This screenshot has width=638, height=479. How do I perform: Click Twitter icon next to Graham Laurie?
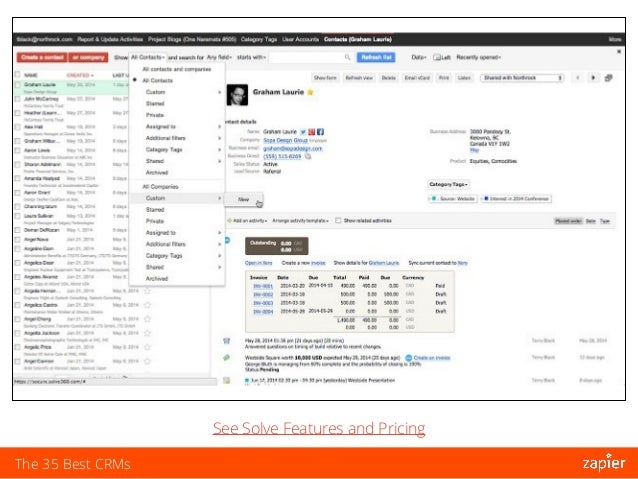click(303, 132)
